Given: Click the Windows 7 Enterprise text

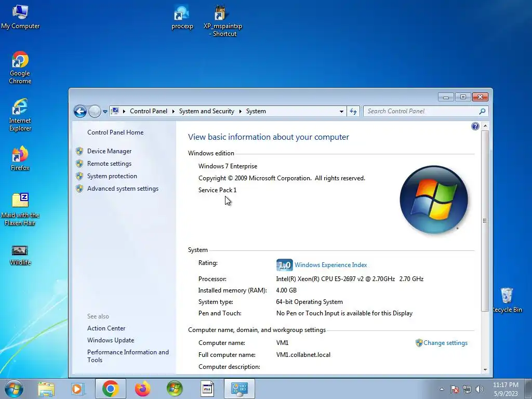Looking at the screenshot, I should (228, 166).
